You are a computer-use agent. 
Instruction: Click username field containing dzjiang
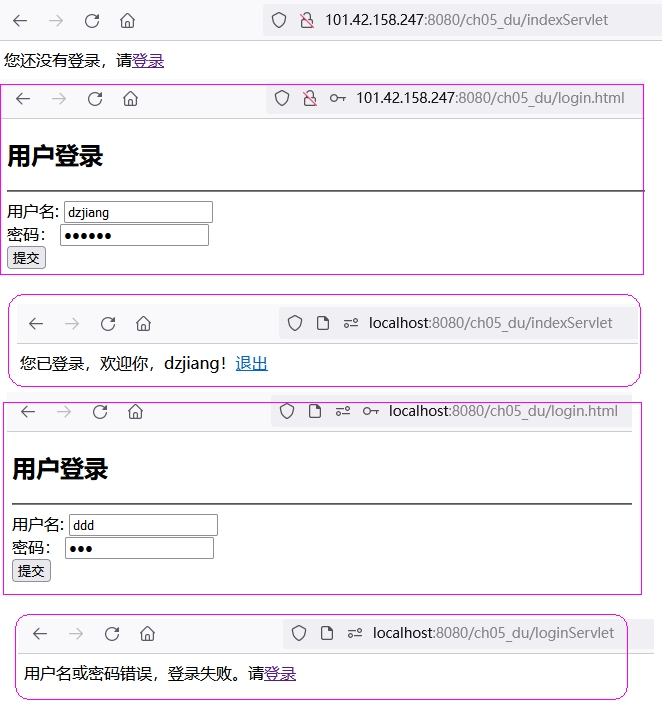pos(138,212)
